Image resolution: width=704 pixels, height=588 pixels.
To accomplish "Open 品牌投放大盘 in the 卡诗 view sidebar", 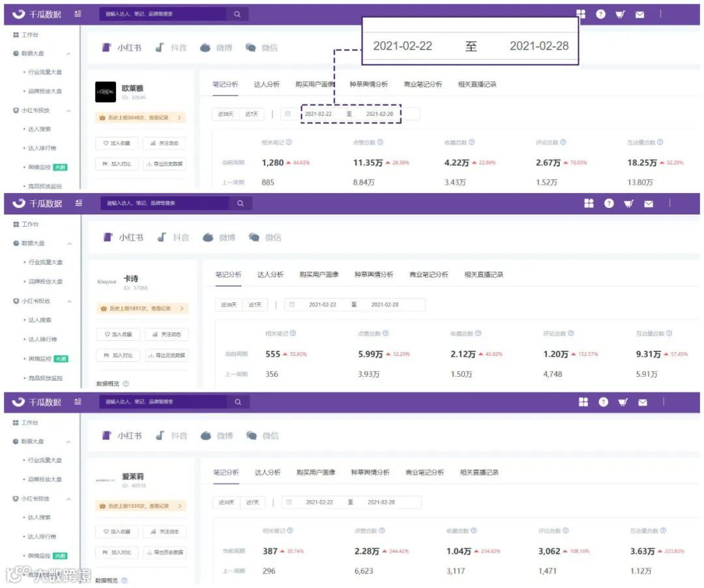I will coord(46,282).
